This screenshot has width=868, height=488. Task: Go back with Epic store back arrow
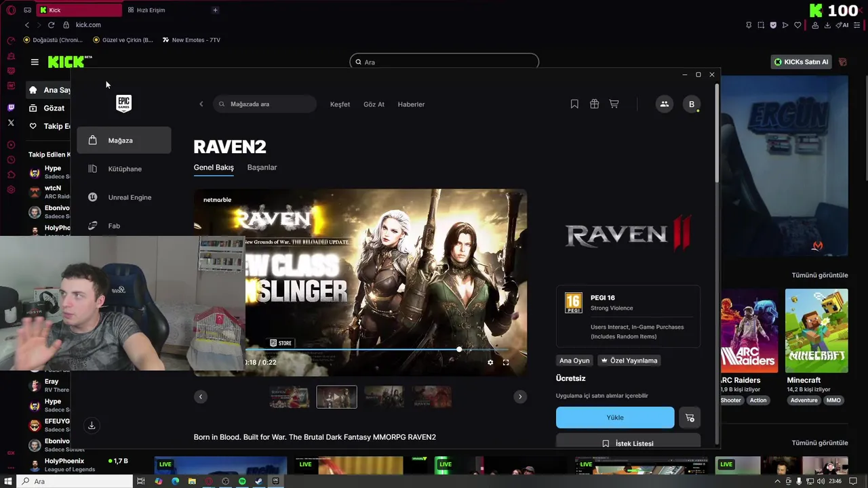tap(201, 104)
